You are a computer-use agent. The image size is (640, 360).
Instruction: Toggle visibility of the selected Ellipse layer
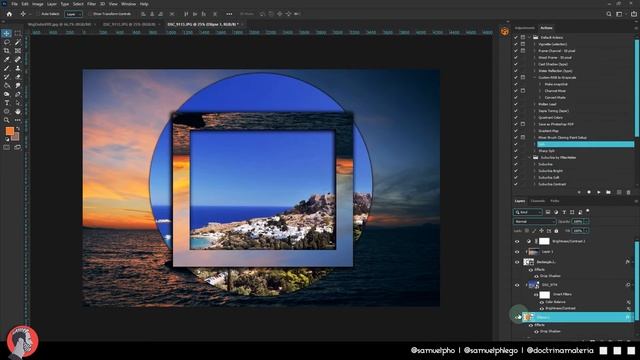tap(518, 317)
